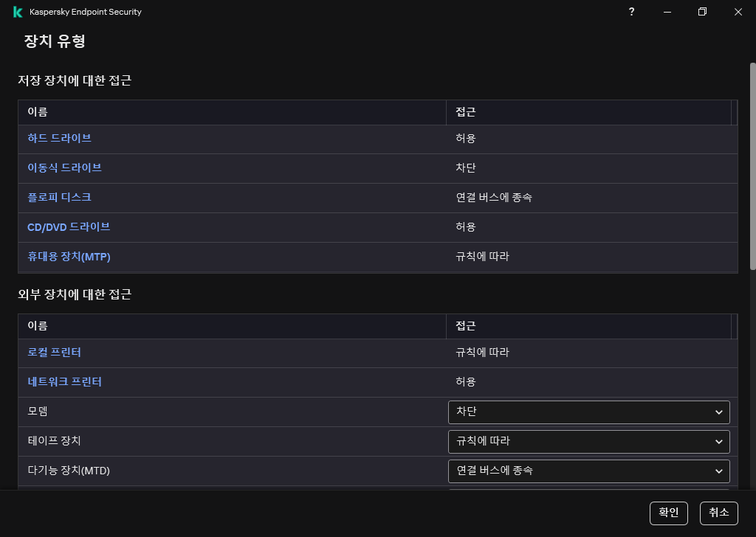Click the 접근 column header in storage table

(466, 113)
